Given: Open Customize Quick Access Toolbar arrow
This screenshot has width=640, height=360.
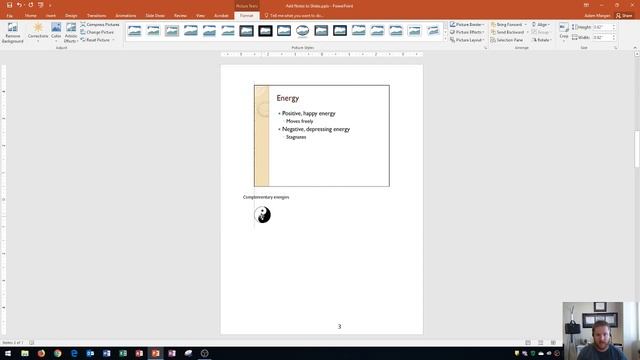Looking at the screenshot, I should point(50,6).
